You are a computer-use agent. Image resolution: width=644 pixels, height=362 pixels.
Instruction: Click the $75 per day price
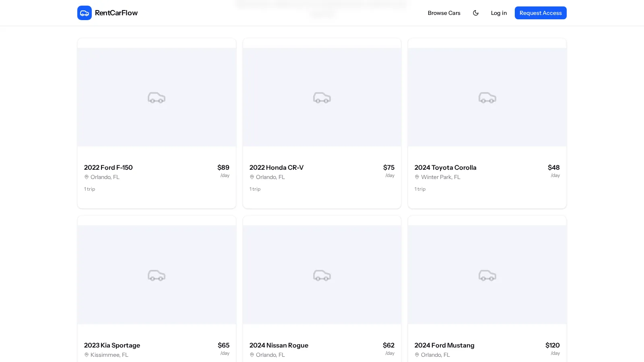coord(389,171)
